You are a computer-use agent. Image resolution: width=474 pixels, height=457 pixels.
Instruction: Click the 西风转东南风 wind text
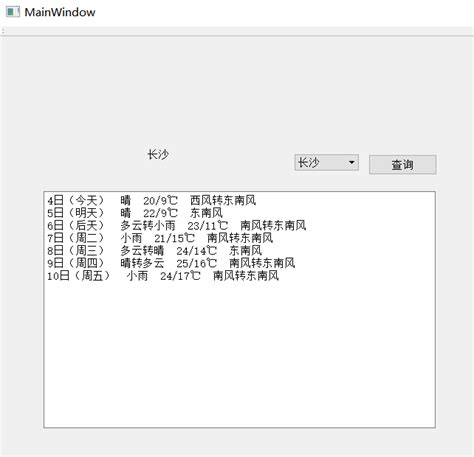pyautogui.click(x=223, y=200)
